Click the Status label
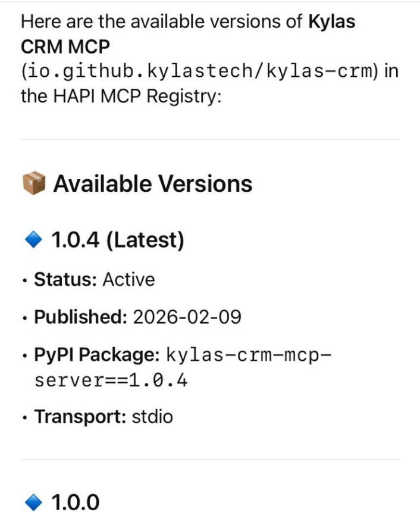 click(65, 280)
